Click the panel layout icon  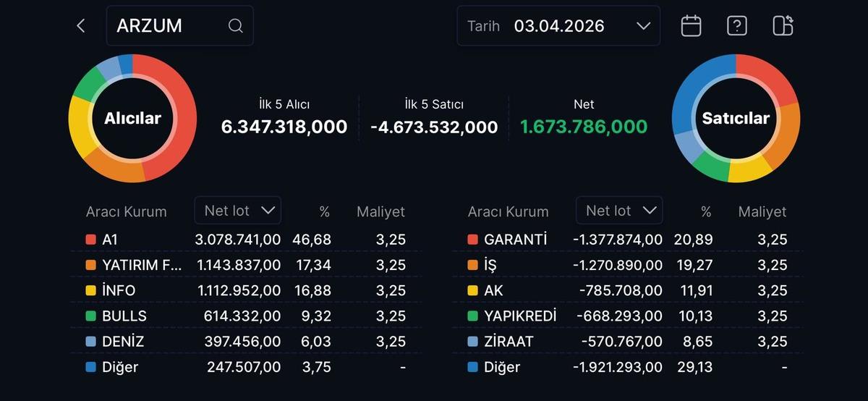pos(783,26)
